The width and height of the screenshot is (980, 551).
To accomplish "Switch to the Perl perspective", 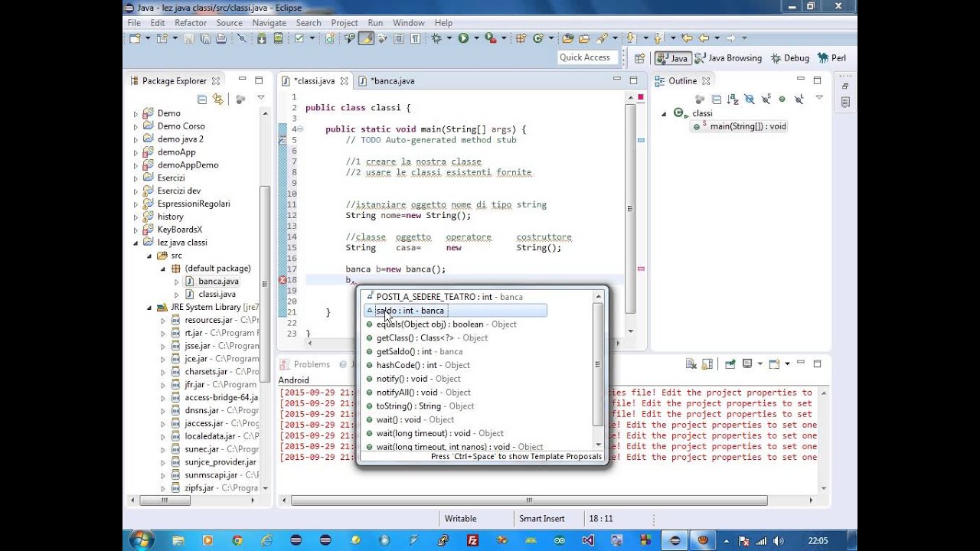I will point(832,58).
